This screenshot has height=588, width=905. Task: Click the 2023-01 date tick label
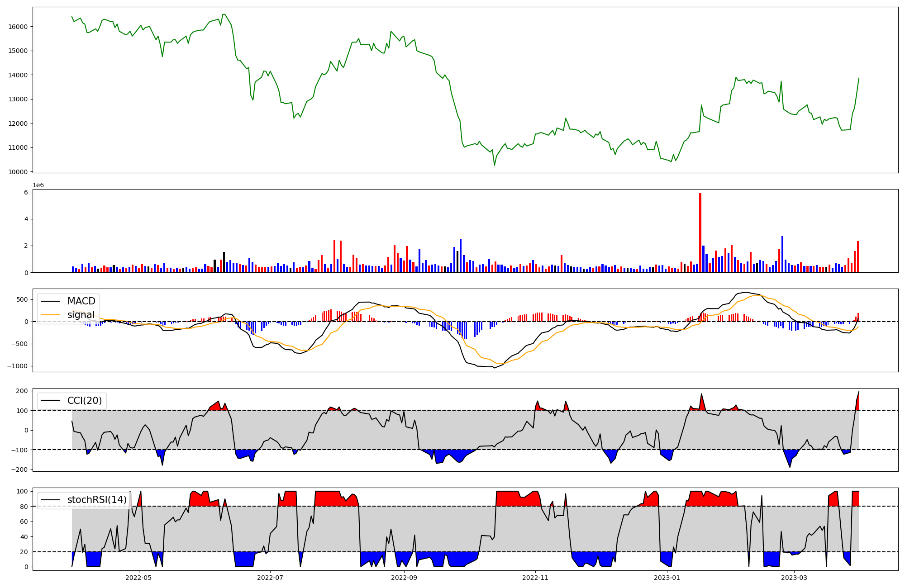pyautogui.click(x=667, y=578)
